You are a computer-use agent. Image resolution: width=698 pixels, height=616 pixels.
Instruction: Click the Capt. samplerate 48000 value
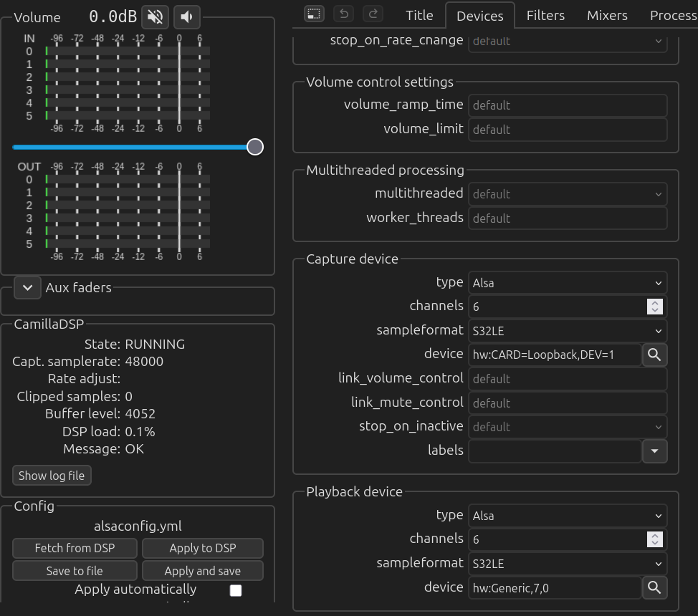coord(144,362)
